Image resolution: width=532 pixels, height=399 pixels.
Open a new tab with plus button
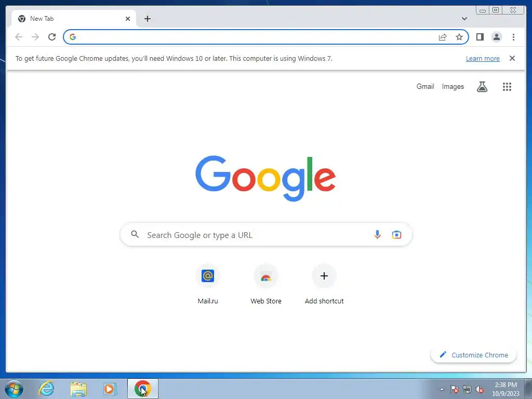pos(147,19)
